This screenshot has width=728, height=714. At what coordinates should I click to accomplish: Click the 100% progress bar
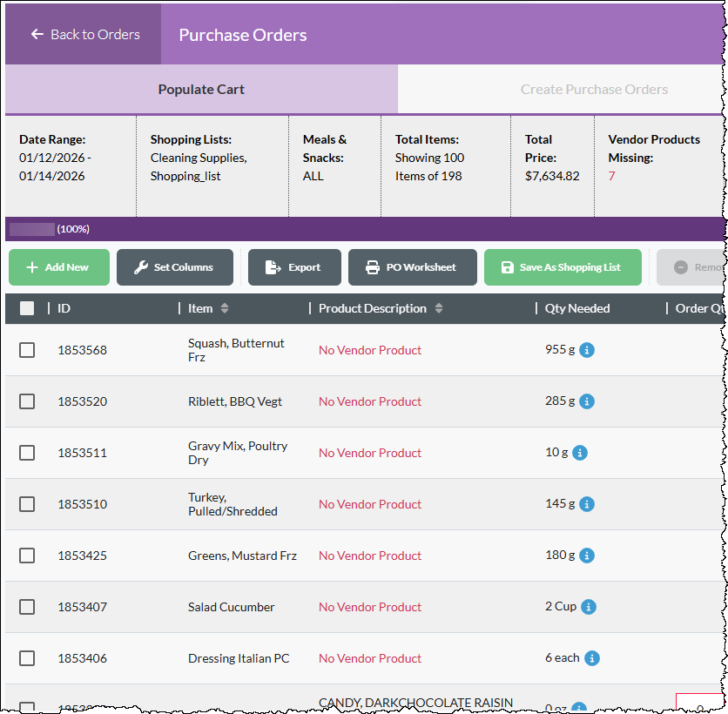point(32,229)
